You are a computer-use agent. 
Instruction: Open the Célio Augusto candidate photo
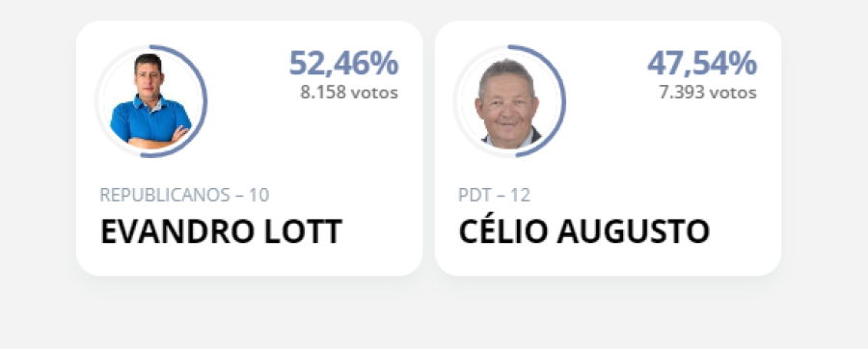pos(508,101)
